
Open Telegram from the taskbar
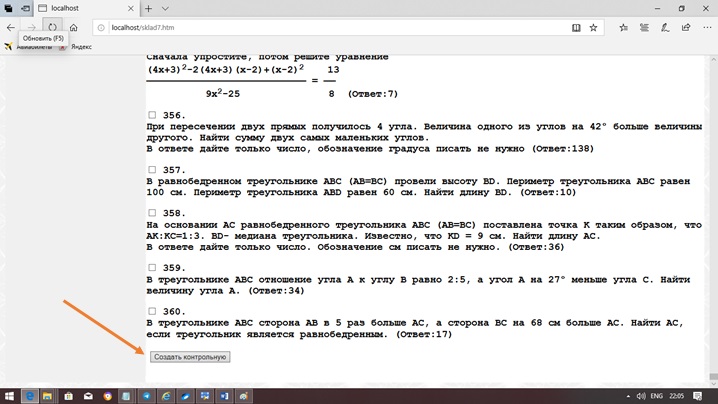click(x=147, y=396)
